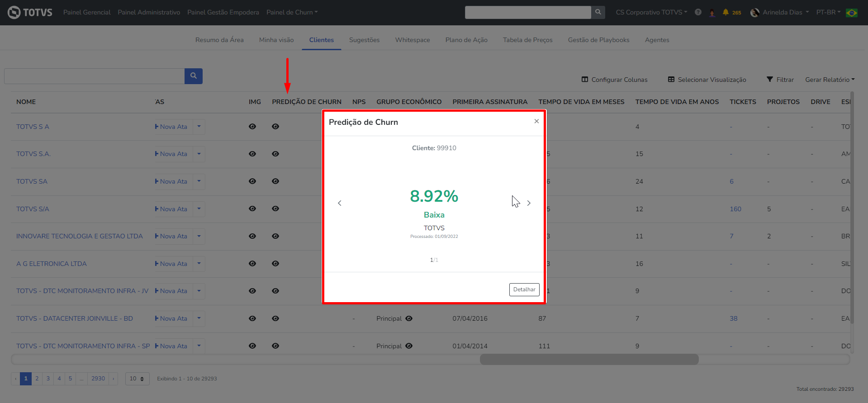Click the NOME column header

(x=26, y=102)
